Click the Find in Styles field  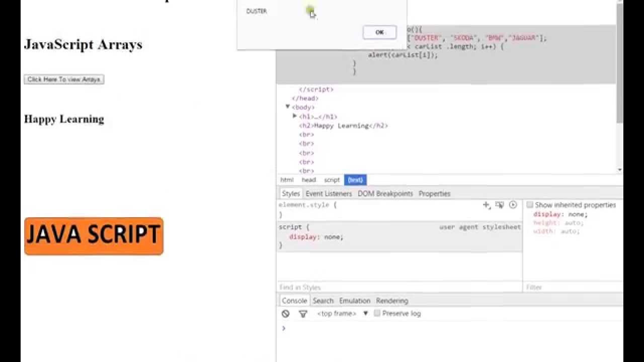point(399,287)
